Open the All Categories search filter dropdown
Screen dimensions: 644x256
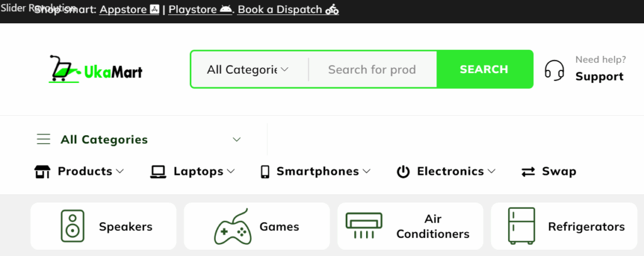tap(248, 69)
